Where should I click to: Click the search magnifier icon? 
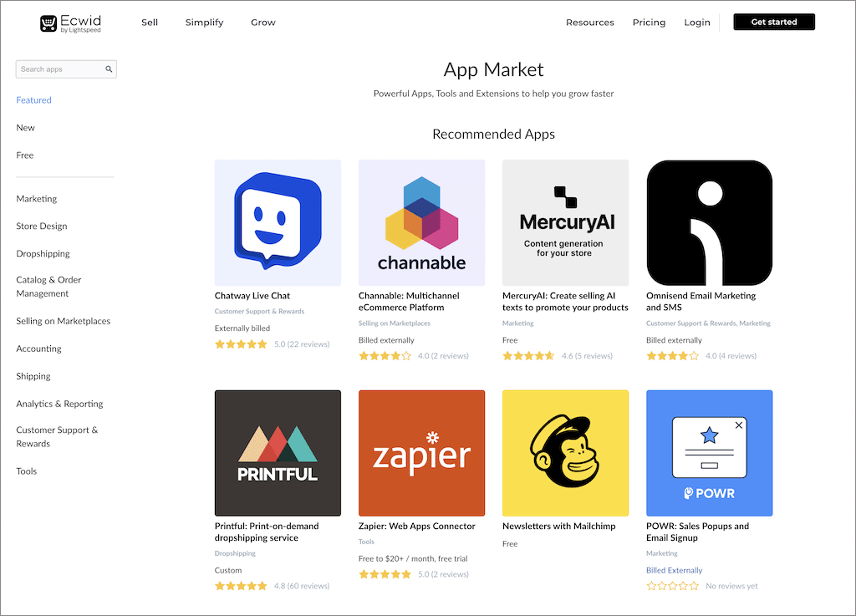(x=109, y=69)
